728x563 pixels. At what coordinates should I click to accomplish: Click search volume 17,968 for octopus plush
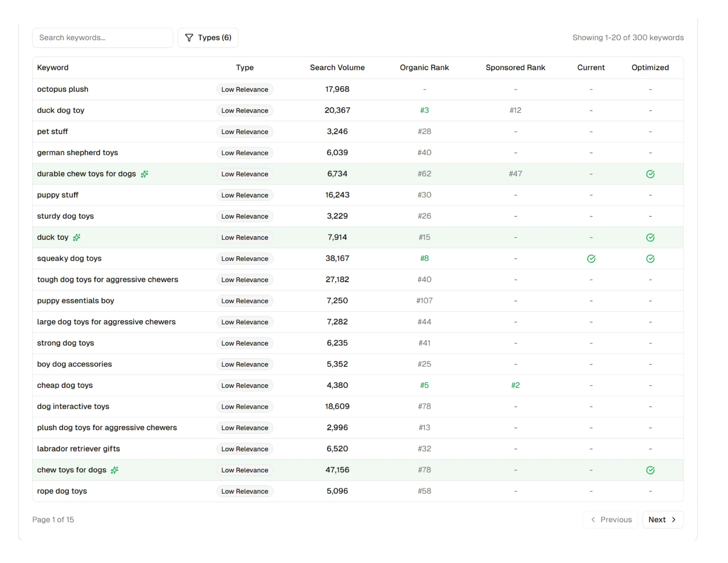point(337,89)
